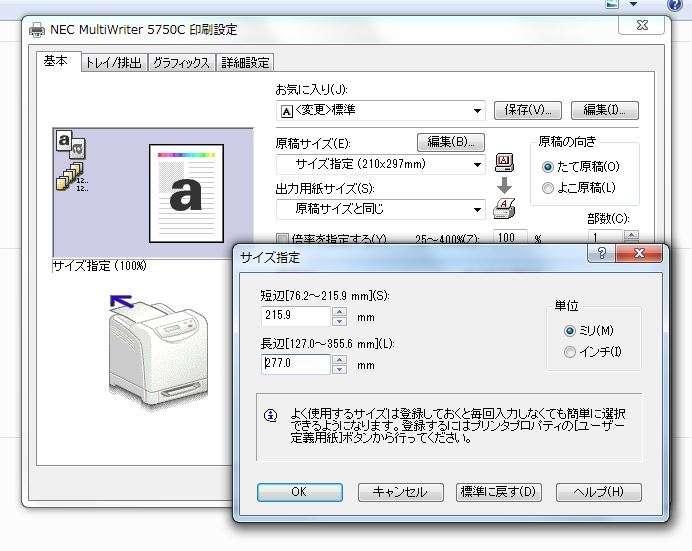
Task: Click the stacked copies icon in the preview
Action: (71, 176)
